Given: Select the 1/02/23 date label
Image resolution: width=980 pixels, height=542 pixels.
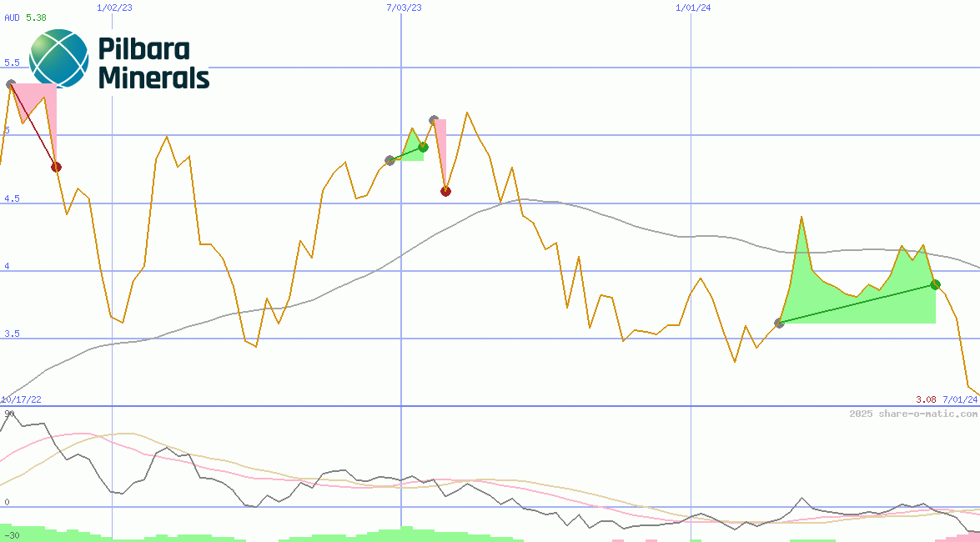Looking at the screenshot, I should 114,8.
